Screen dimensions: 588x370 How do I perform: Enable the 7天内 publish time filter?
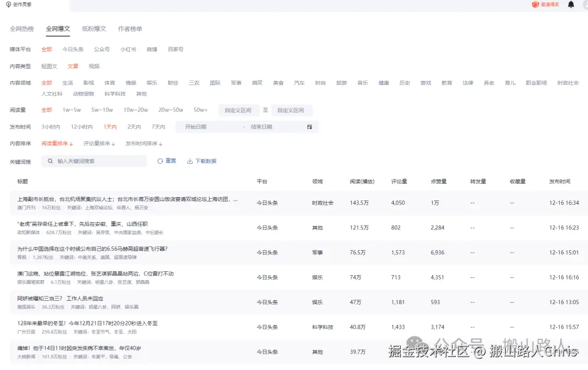pos(158,126)
